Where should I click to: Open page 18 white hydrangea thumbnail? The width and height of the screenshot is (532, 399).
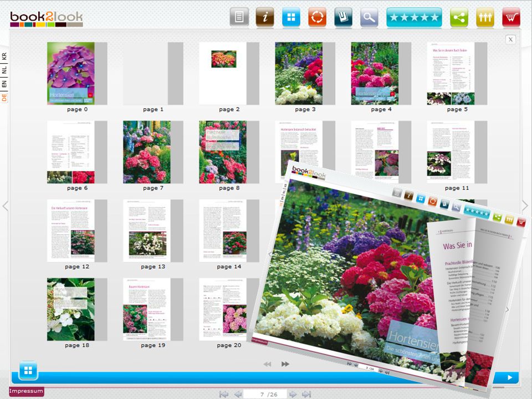[x=77, y=309]
